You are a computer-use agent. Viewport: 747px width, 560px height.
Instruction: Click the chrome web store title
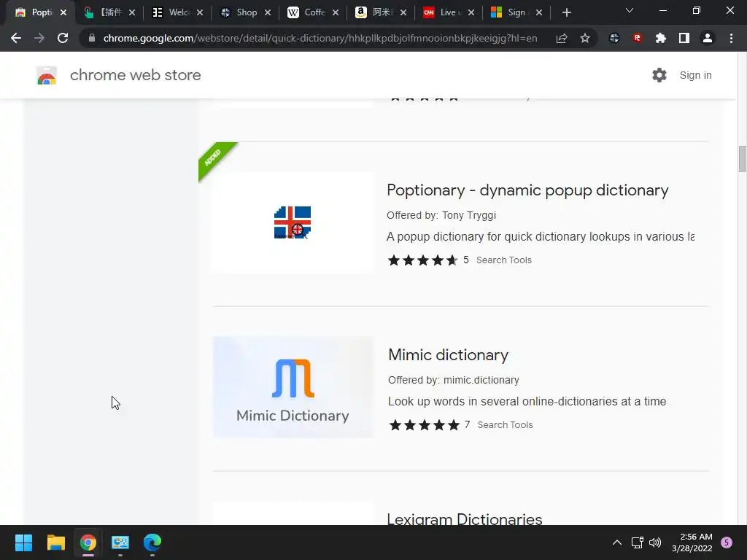pyautogui.click(x=135, y=75)
